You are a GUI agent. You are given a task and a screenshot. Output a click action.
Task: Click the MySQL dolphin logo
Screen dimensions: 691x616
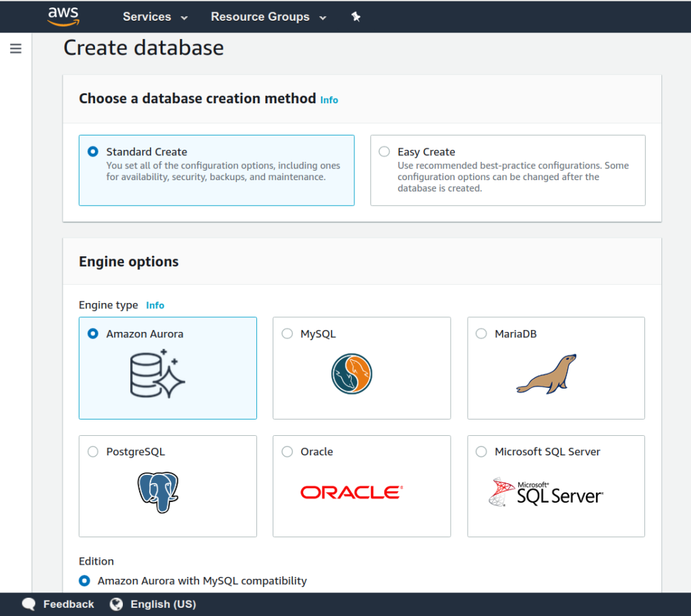click(352, 374)
